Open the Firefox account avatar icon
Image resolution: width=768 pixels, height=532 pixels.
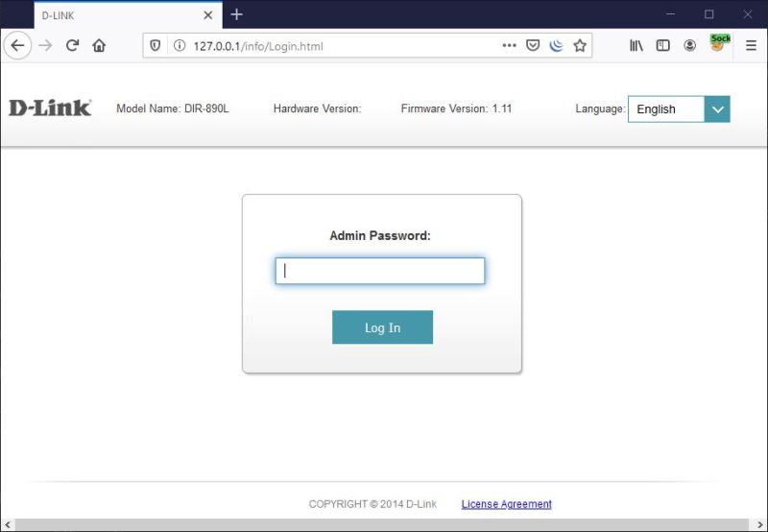(689, 45)
